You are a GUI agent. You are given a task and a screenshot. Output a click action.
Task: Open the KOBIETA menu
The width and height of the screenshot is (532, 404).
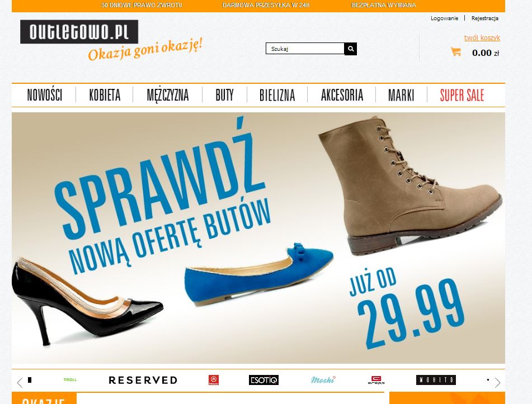tap(105, 95)
